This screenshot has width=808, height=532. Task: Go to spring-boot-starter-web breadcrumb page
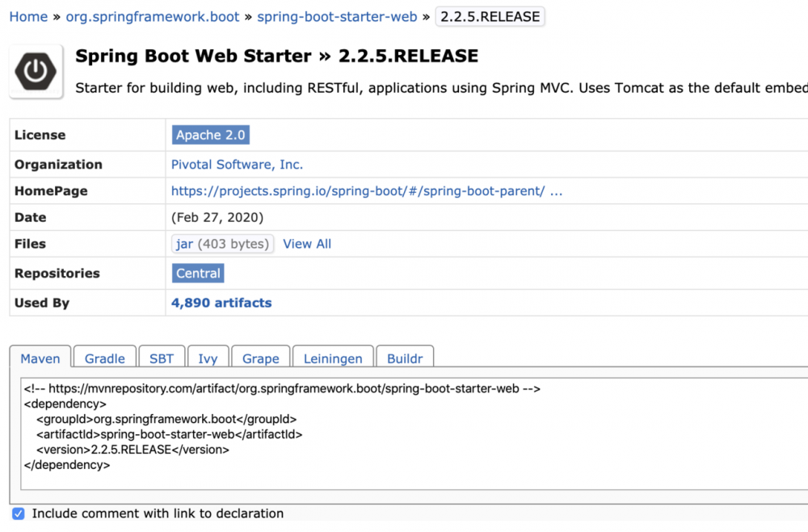[x=337, y=16]
